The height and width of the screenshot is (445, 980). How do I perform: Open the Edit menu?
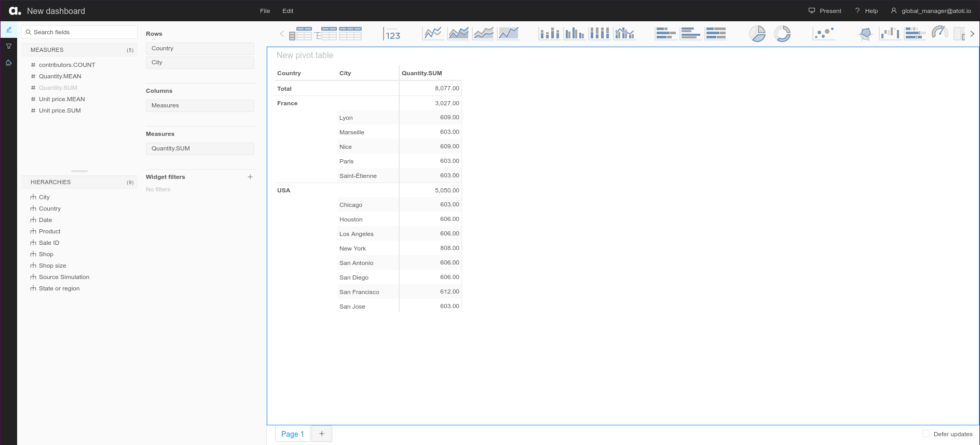pos(288,11)
